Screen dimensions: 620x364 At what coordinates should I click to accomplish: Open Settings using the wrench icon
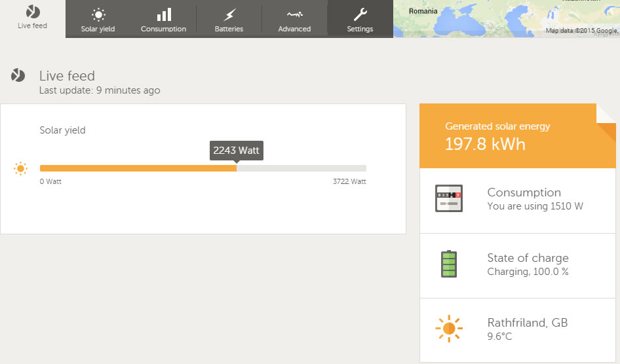(x=360, y=14)
